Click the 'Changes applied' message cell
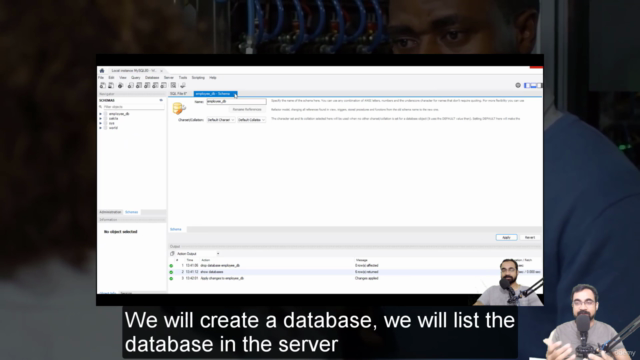 [x=367, y=278]
